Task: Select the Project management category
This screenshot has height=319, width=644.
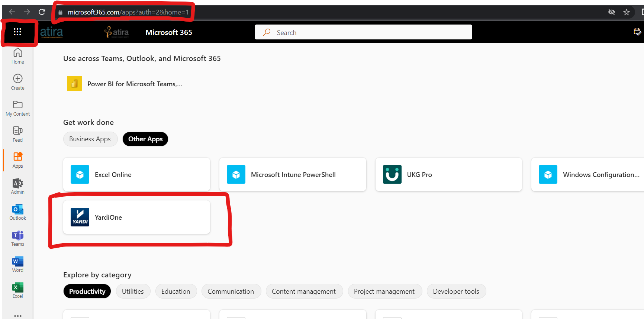Action: (x=384, y=291)
